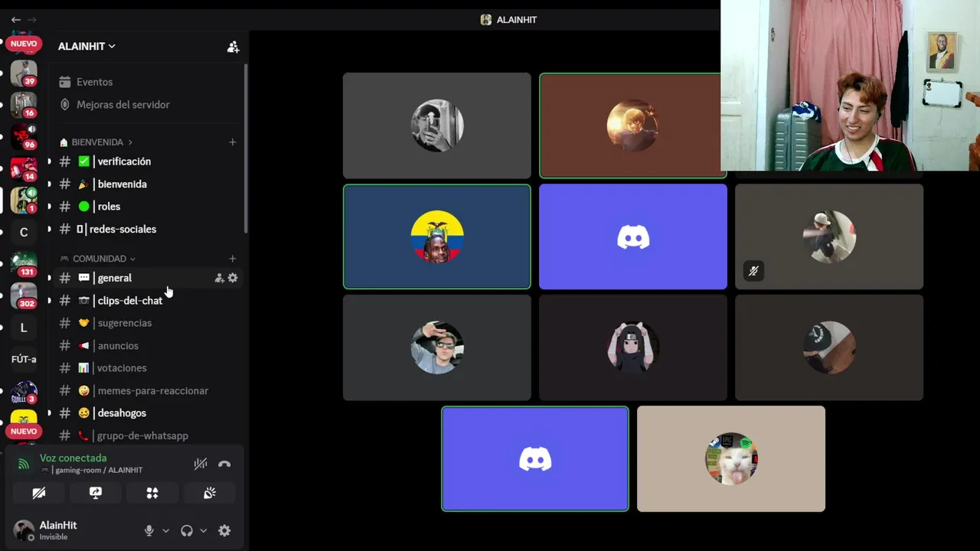
Task: Select server icon with 14 badge
Action: click(x=24, y=168)
